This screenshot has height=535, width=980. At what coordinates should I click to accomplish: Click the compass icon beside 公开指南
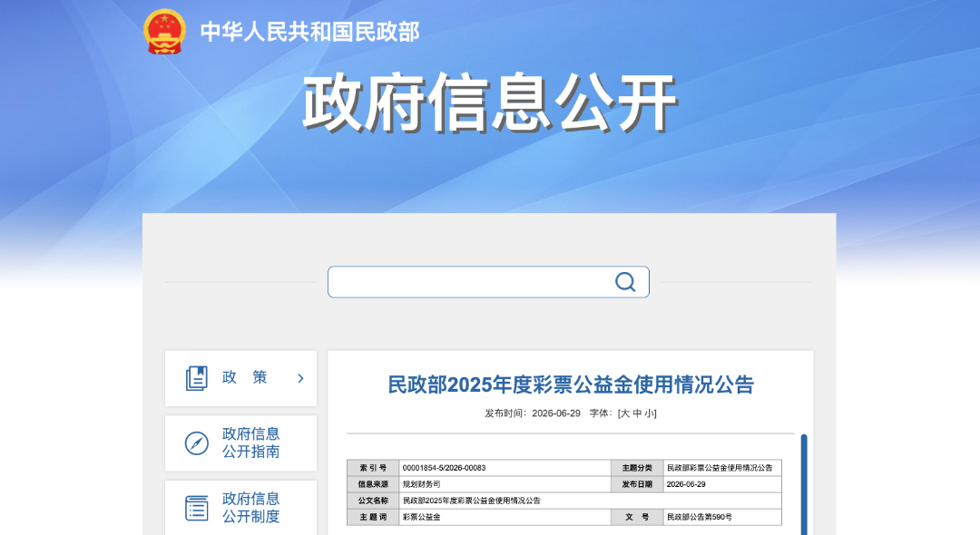(196, 443)
